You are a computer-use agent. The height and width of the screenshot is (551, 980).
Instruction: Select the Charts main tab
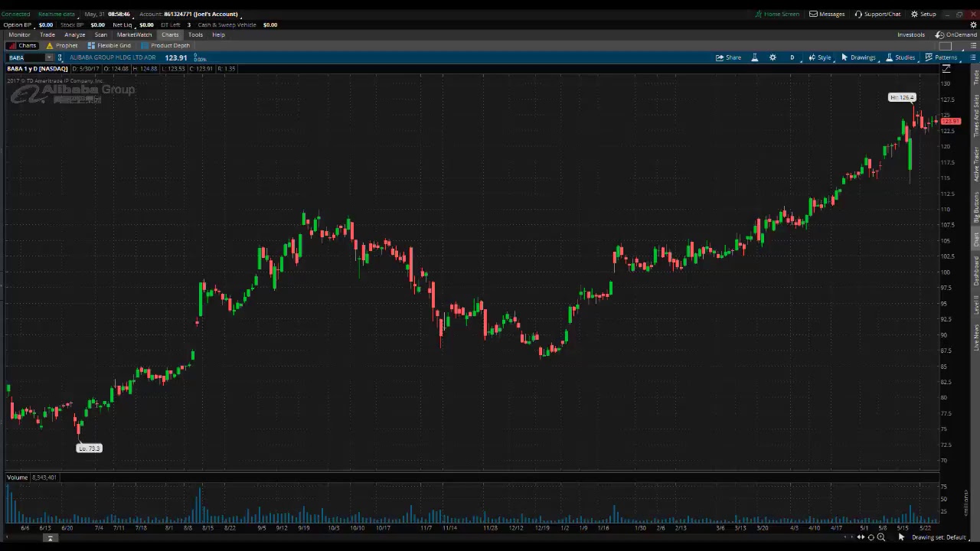click(x=170, y=34)
